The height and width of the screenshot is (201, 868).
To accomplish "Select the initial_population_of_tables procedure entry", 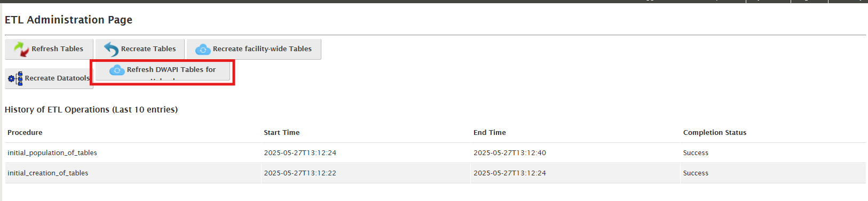I will [x=52, y=152].
